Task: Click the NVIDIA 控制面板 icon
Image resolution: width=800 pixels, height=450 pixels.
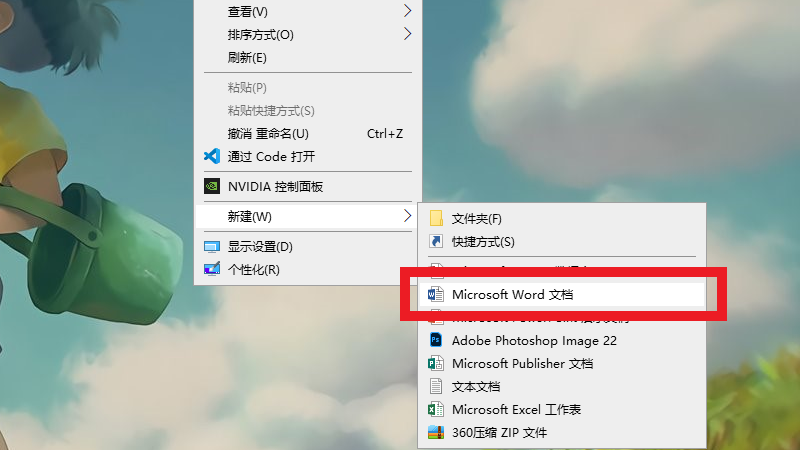Action: point(211,186)
